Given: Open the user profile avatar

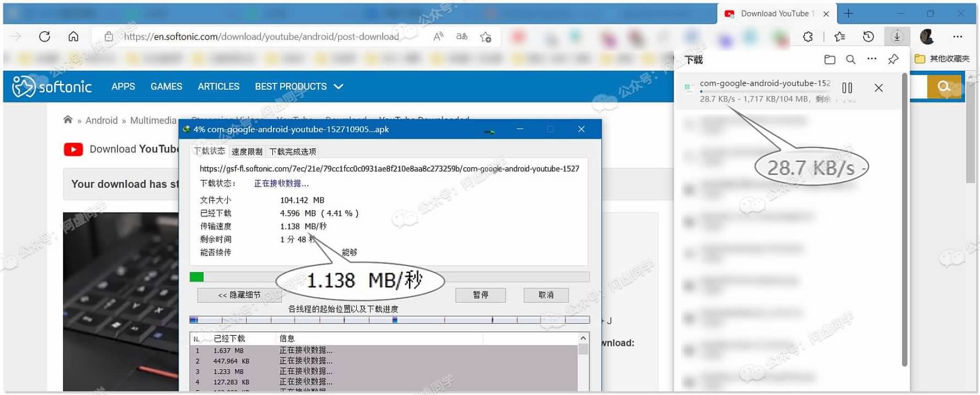Looking at the screenshot, I should coord(927,37).
